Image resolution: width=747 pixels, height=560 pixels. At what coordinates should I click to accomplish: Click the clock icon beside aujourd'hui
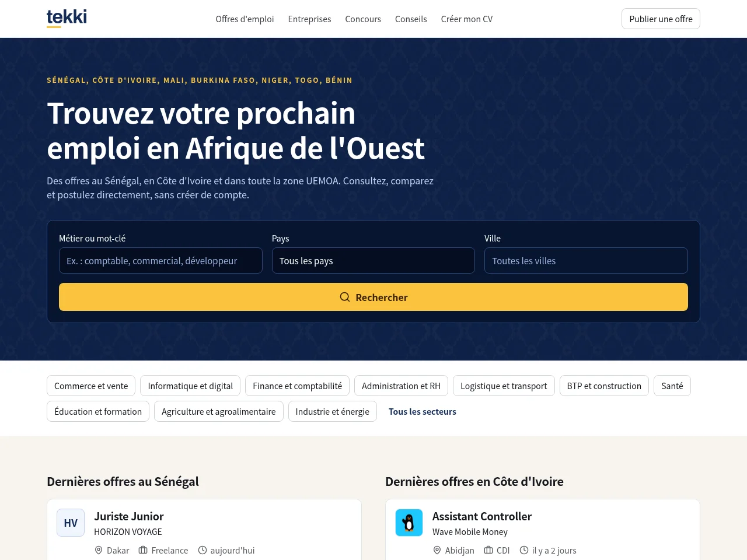point(203,550)
